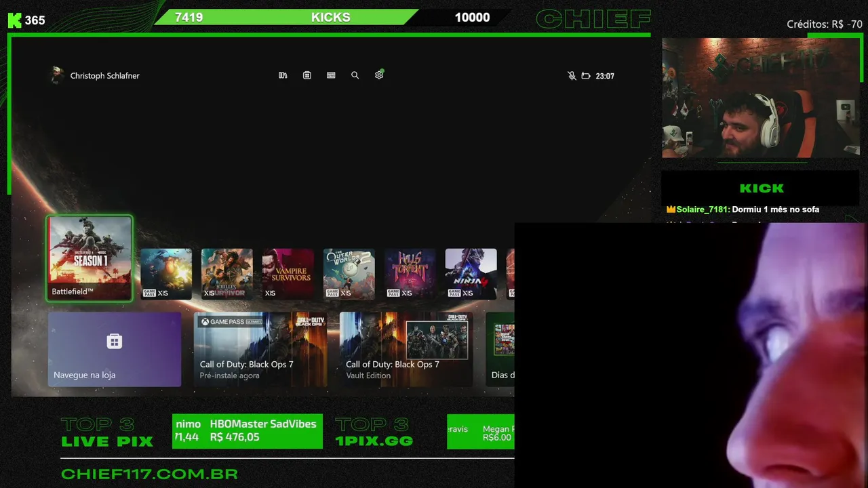
Task: Click the Game Pass Ultimate badge on Call of Duty card
Action: [x=231, y=322]
